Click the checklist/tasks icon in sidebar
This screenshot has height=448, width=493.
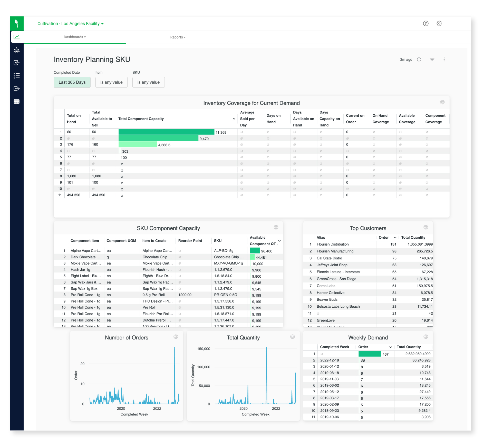pos(16,77)
